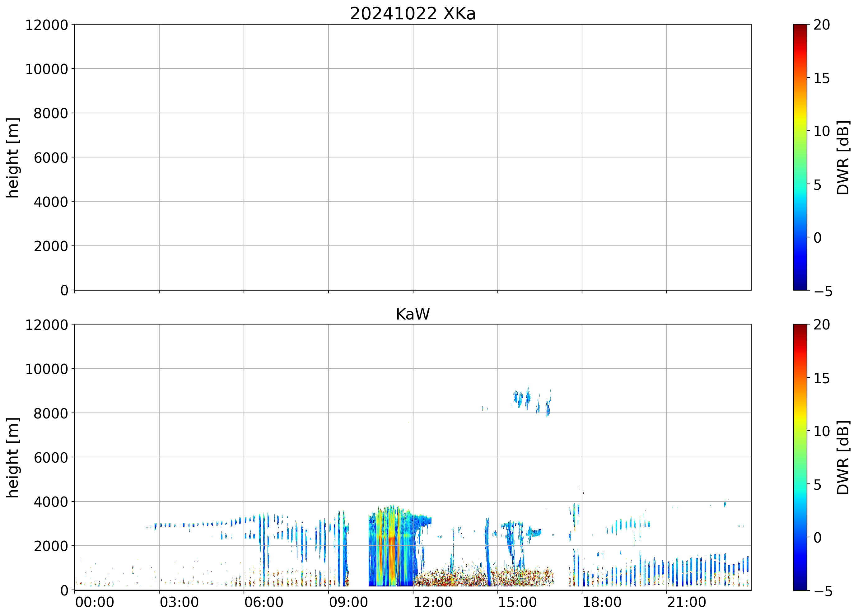Click the '21:00' time axis label
858x616 pixels.
click(x=686, y=602)
